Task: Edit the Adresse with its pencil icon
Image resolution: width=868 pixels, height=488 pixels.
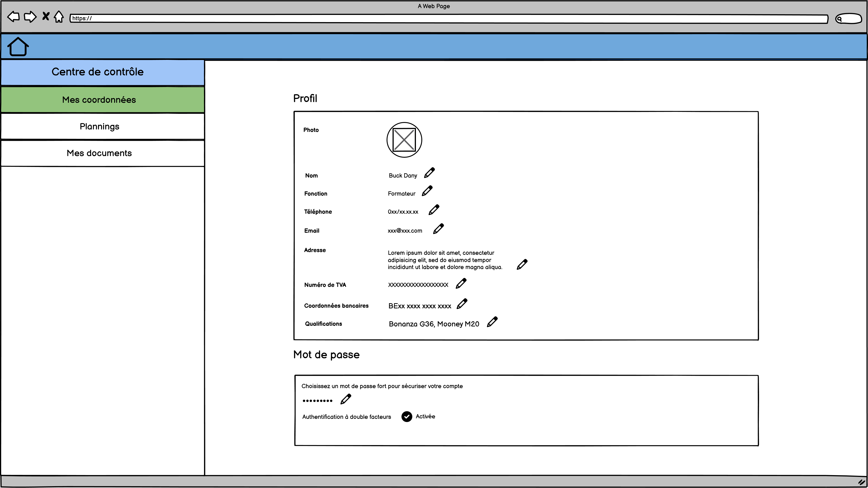Action: click(522, 264)
